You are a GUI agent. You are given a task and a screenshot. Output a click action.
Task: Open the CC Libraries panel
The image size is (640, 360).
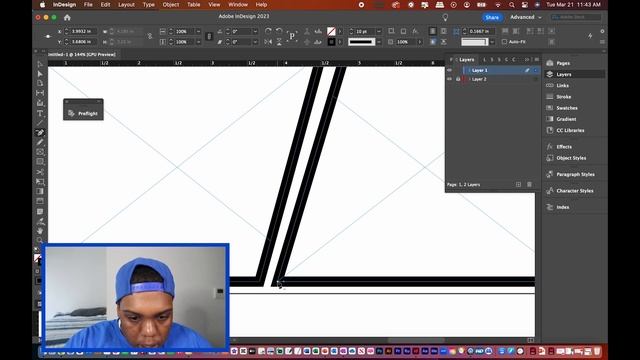click(570, 130)
